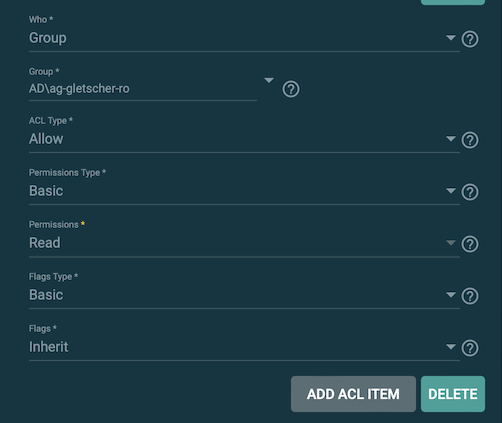Image resolution: width=502 pixels, height=423 pixels.
Task: Open the Flags Type dropdown arrow
Action: click(x=451, y=295)
